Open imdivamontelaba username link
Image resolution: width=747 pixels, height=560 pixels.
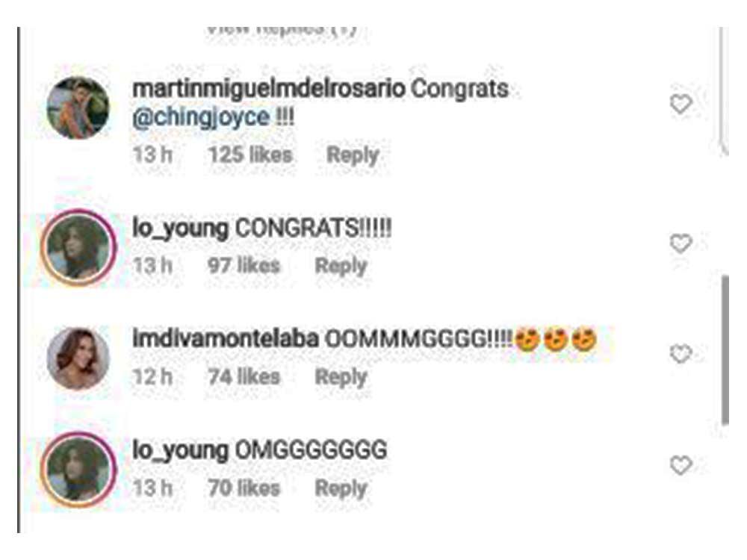coord(226,339)
